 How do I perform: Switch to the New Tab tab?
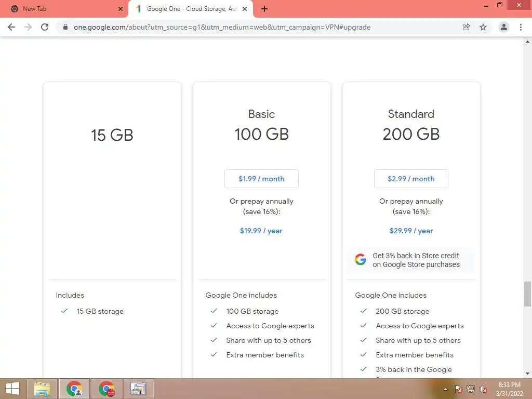64,9
